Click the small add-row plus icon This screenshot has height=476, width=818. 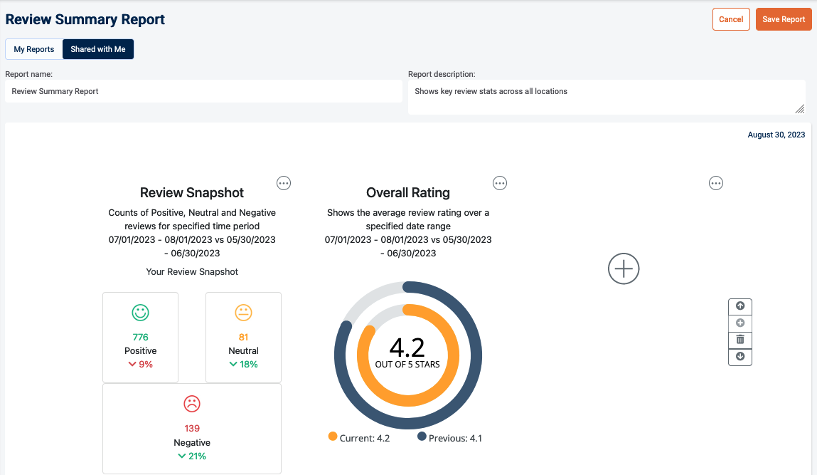(x=740, y=323)
